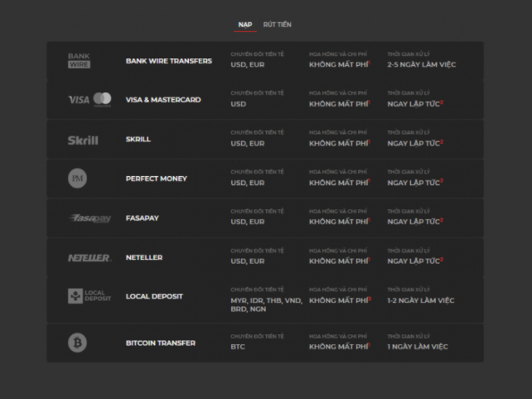
Task: Click 'NGAY LẬP TỨC' in Perfect Money row
Action: click(x=414, y=182)
